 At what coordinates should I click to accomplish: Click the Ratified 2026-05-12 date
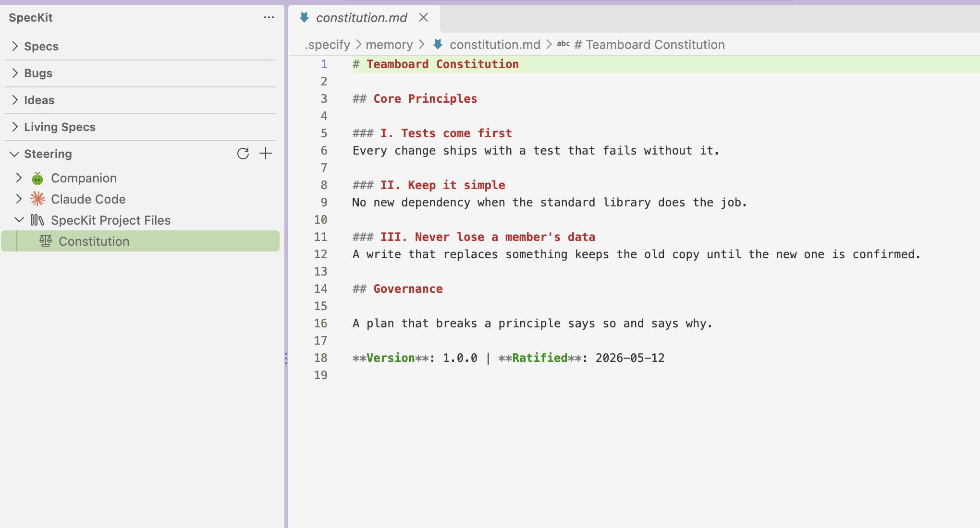pyautogui.click(x=630, y=358)
